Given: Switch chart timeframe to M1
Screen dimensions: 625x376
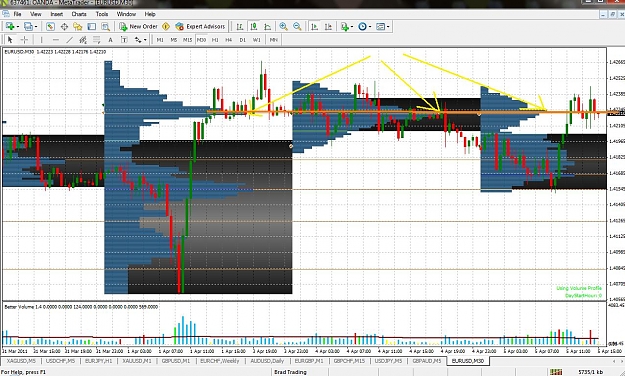Looking at the screenshot, I should point(160,39).
